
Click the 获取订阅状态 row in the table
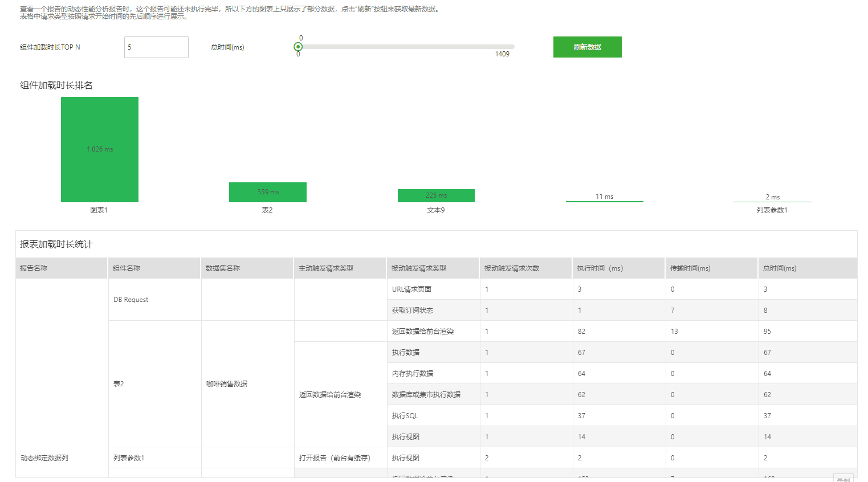point(434,310)
